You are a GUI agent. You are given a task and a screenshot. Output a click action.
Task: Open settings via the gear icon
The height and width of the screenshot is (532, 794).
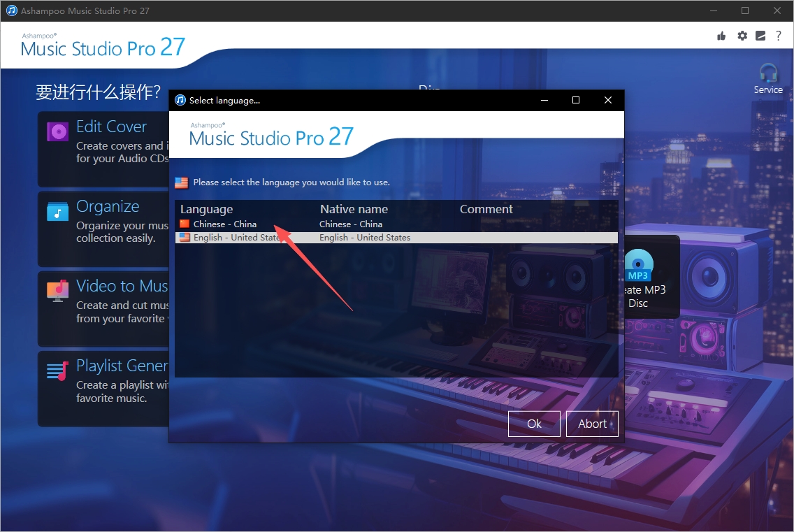point(742,36)
